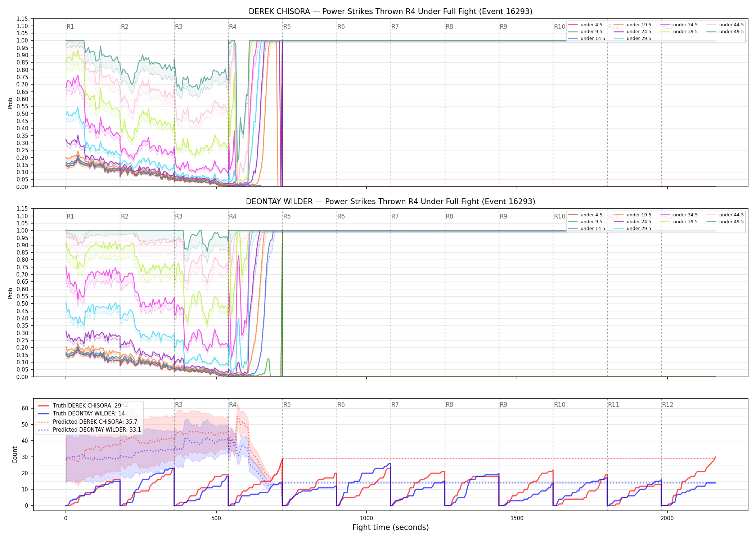Click the Deontay Wilder chart title
The height and width of the screenshot is (540, 756).
click(391, 202)
